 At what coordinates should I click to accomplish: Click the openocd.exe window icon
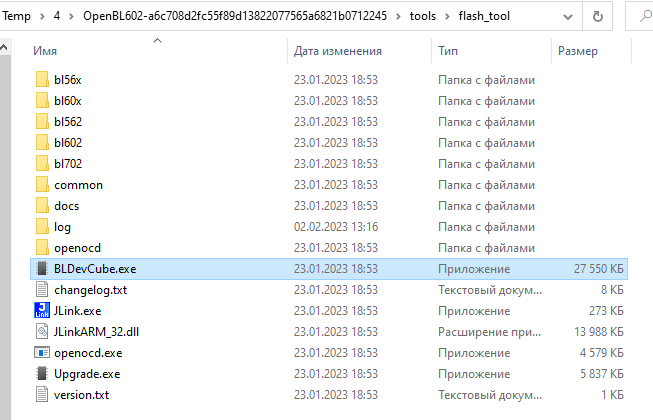[x=42, y=353]
